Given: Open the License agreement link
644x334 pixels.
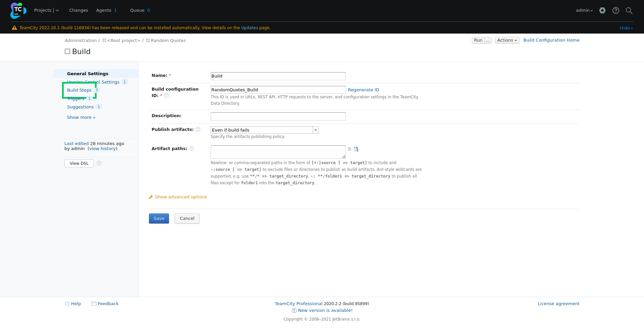Looking at the screenshot, I should (558, 304).
